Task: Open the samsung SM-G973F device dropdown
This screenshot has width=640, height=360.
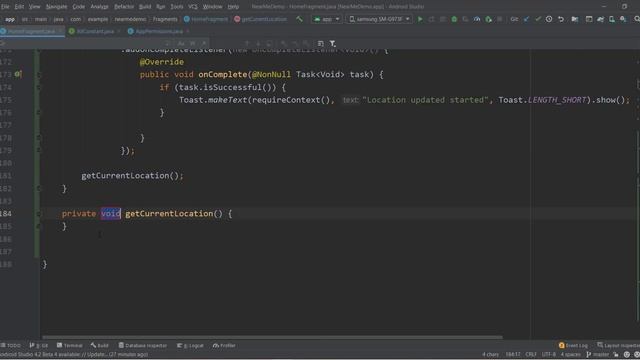Action: click(379, 19)
